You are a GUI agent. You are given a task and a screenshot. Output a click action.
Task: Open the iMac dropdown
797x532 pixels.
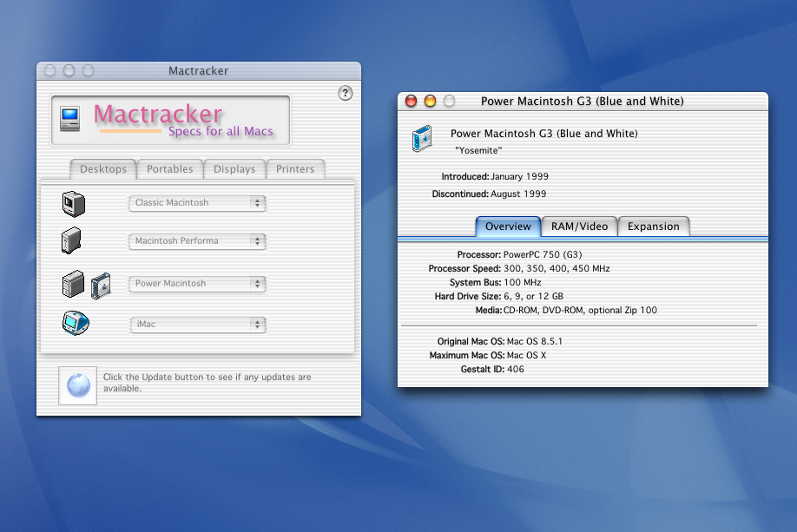click(198, 325)
